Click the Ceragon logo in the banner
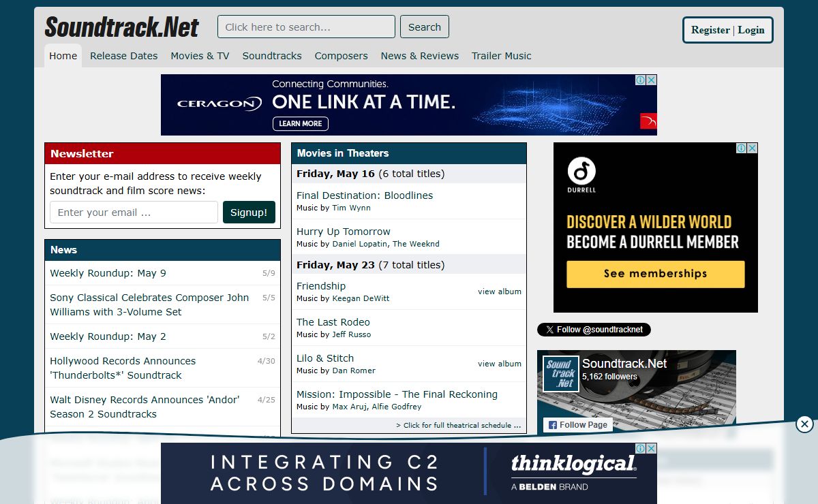 tap(219, 104)
